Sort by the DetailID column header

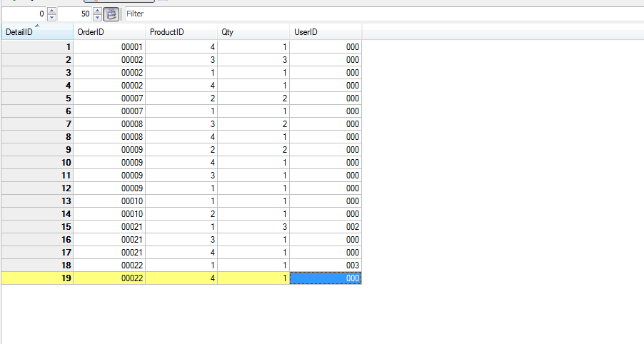click(x=37, y=32)
